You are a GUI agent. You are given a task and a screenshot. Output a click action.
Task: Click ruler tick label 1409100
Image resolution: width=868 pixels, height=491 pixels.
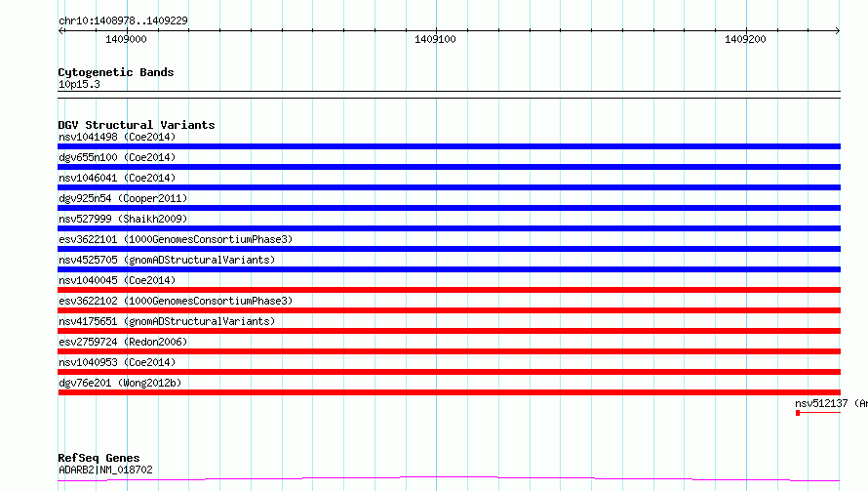pyautogui.click(x=435, y=39)
